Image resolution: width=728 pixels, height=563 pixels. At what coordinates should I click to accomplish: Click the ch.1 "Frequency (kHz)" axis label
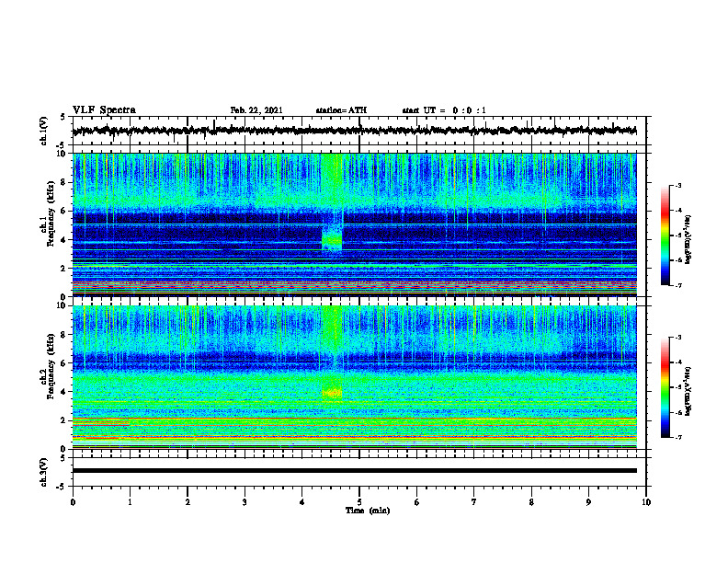tap(51, 213)
